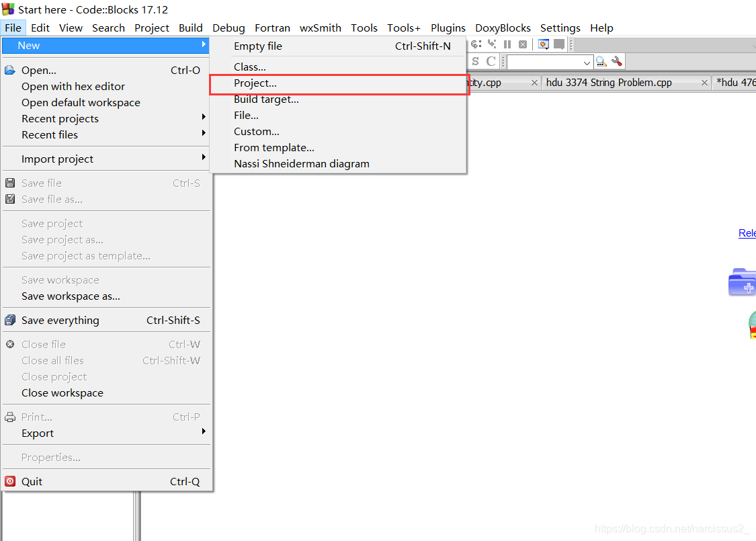Click the Step into instruction debugger icon
The width and height of the screenshot is (756, 541).
[492, 44]
